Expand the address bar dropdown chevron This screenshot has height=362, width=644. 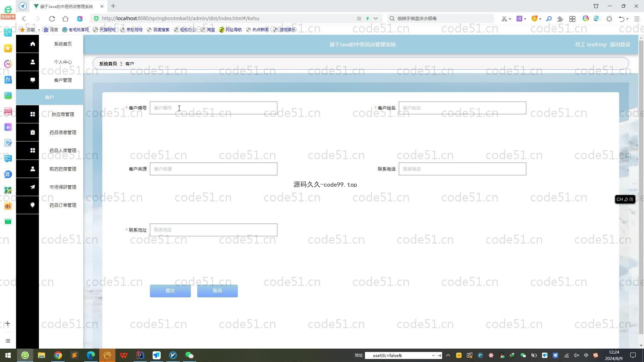point(376,18)
